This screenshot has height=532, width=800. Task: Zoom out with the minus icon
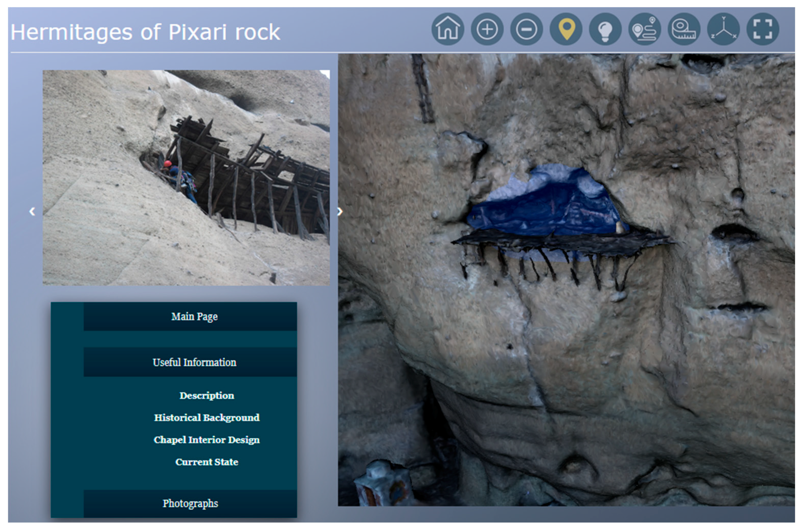click(x=526, y=29)
